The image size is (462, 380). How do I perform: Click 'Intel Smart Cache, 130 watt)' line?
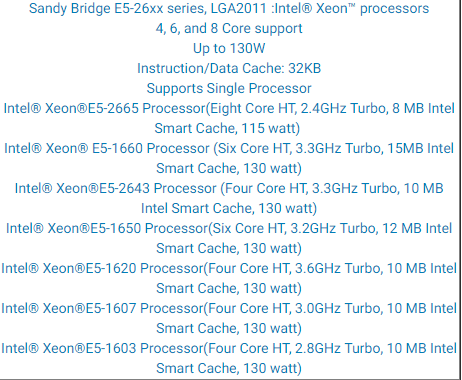229,209
